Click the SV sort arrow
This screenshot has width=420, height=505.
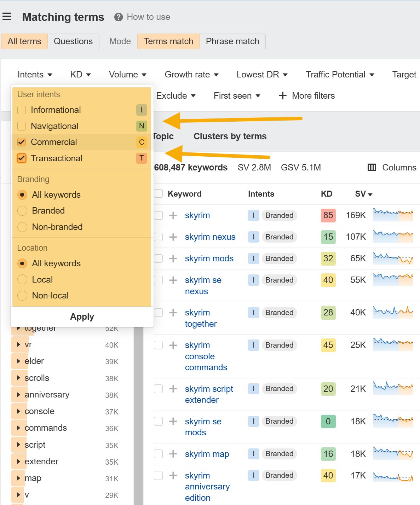point(370,194)
